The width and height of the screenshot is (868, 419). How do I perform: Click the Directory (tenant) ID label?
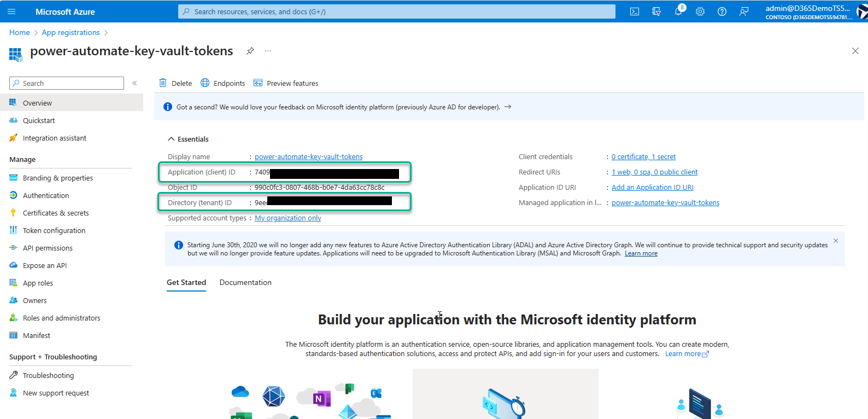(x=200, y=202)
